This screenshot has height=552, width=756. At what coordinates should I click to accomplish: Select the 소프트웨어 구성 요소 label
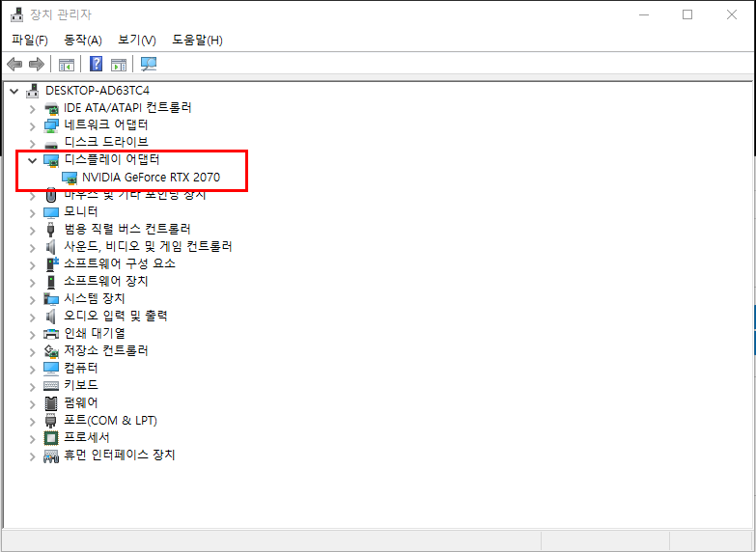point(120,263)
